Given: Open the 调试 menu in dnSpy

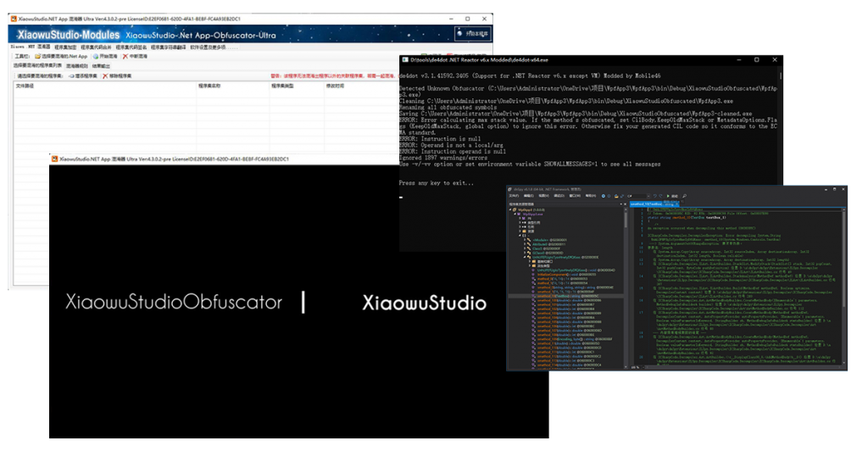Looking at the screenshot, I should tap(559, 196).
